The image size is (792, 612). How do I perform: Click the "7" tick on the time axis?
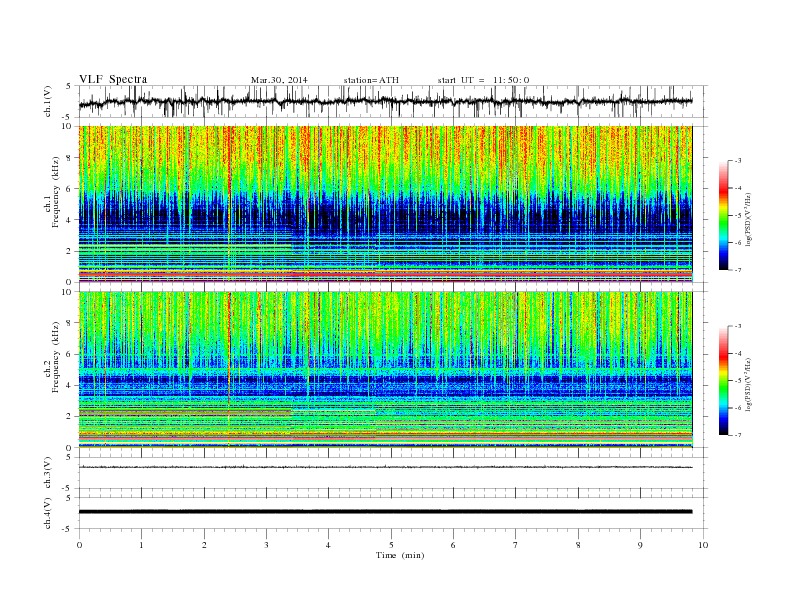click(516, 545)
